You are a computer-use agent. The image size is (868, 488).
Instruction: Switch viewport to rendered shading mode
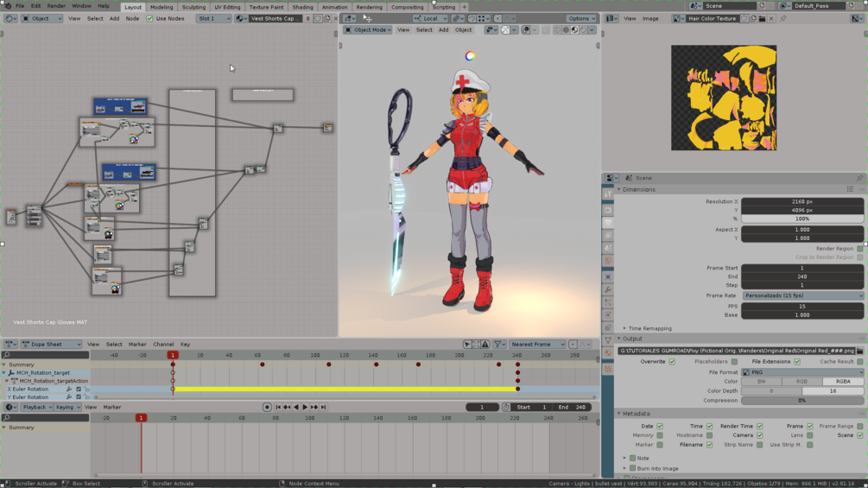click(583, 30)
